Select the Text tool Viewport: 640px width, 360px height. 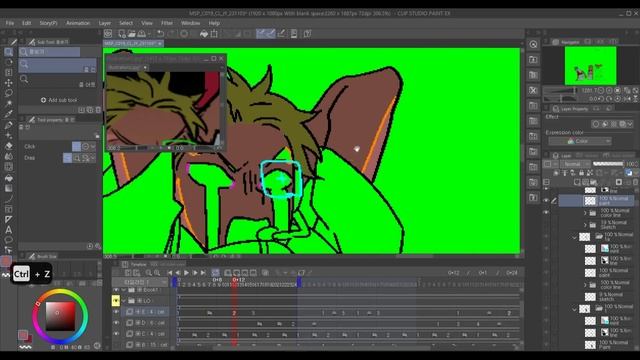[x=9, y=230]
